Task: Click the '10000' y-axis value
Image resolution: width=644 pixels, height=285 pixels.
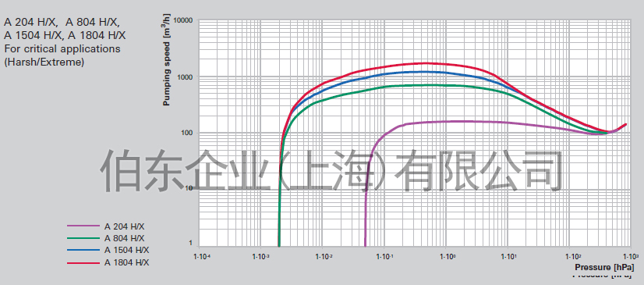Action: (x=183, y=20)
